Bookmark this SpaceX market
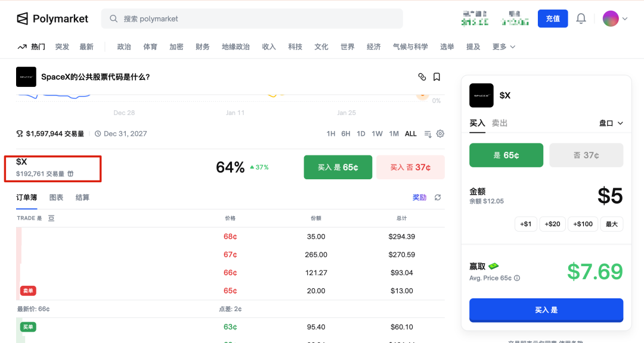The width and height of the screenshot is (644, 343). (x=437, y=77)
